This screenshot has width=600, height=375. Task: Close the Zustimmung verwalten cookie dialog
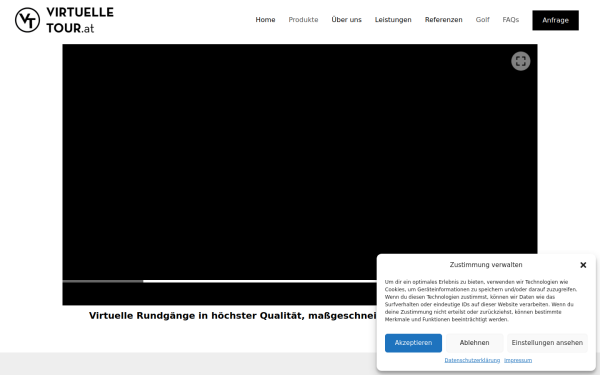583,265
